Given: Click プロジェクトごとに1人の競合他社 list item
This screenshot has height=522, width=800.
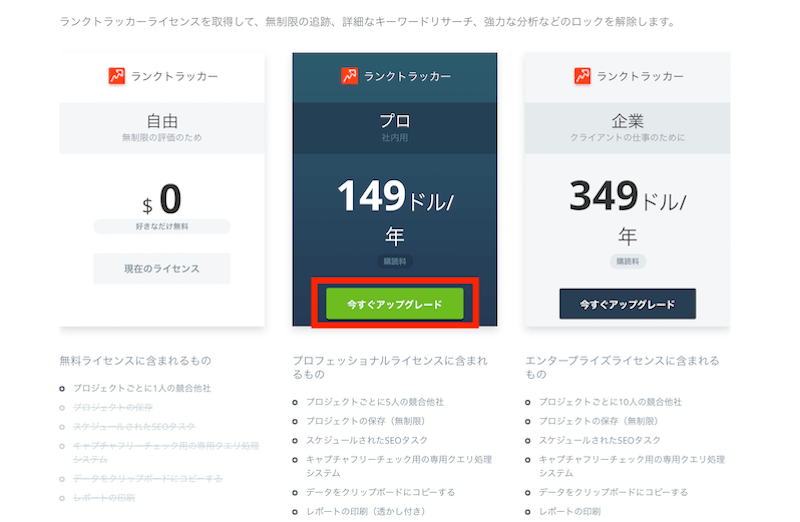Looking at the screenshot, I should pyautogui.click(x=142, y=388).
